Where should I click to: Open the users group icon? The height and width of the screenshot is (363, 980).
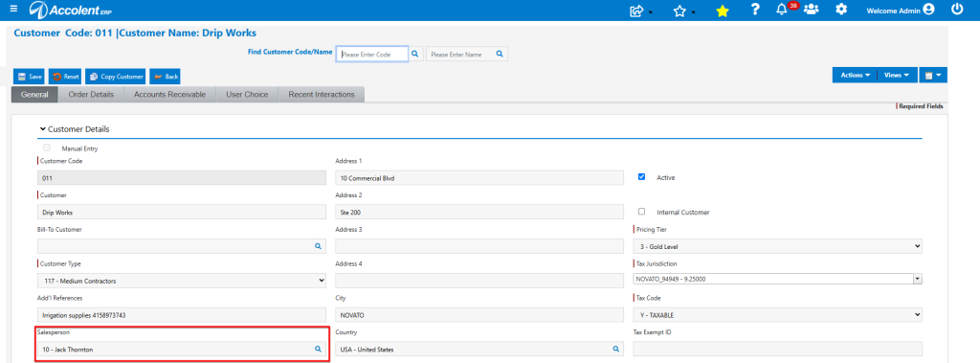pos(812,10)
